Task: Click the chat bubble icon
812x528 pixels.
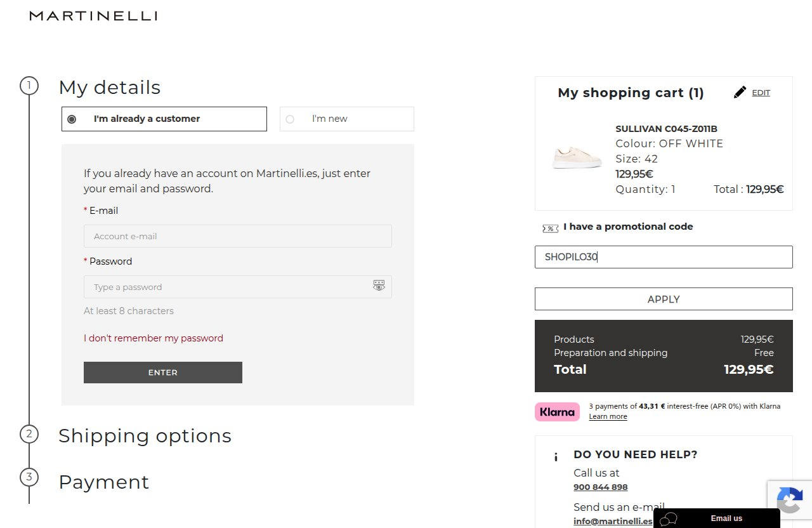Action: tap(668, 519)
